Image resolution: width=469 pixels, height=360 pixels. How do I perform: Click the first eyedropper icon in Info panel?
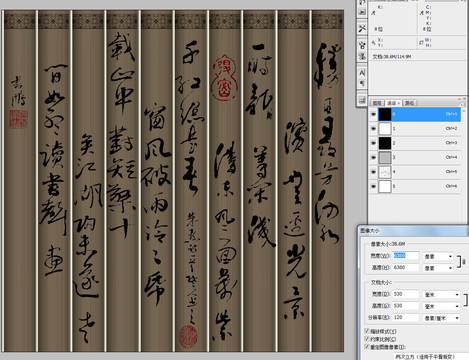[x=373, y=13]
